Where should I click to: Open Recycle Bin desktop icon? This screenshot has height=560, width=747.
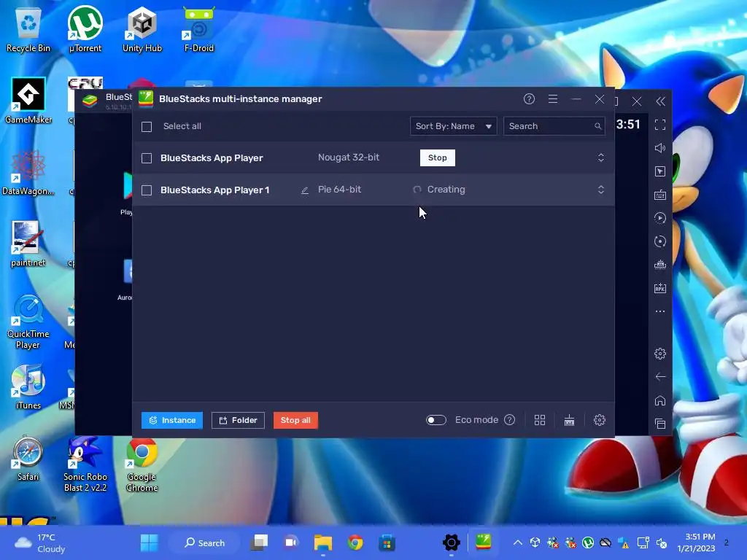click(x=28, y=29)
